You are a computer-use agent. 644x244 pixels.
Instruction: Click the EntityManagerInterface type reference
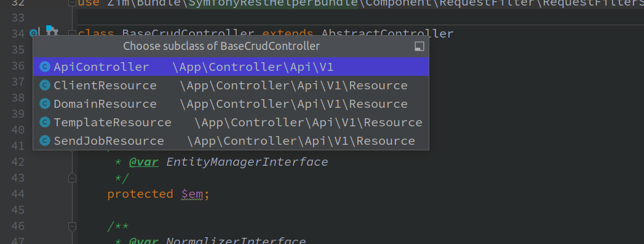(247, 162)
